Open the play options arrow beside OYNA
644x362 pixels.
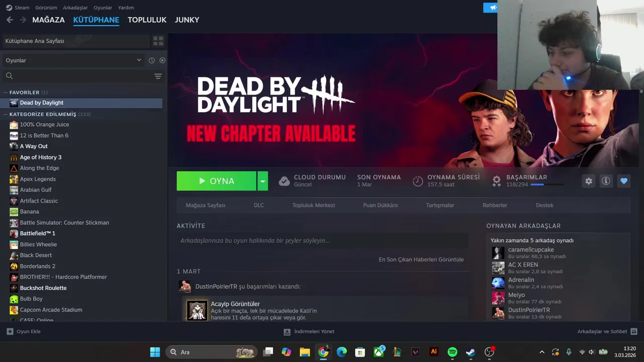coord(263,181)
